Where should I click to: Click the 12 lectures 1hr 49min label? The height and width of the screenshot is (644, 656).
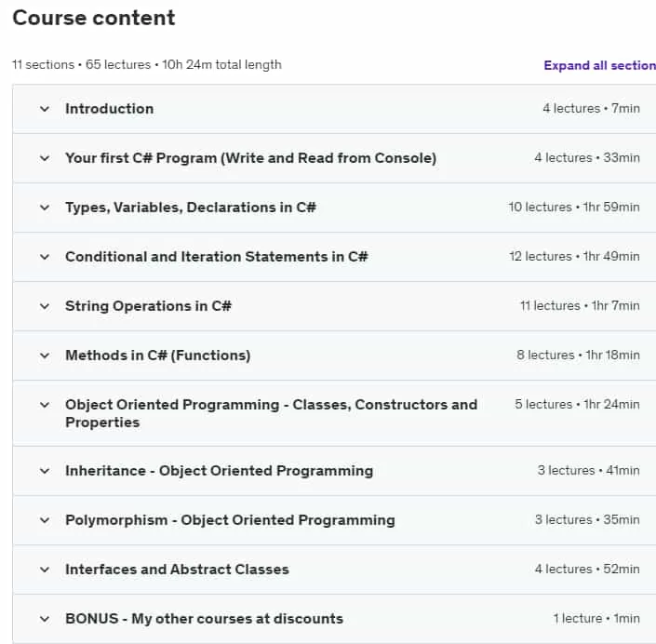click(x=574, y=257)
